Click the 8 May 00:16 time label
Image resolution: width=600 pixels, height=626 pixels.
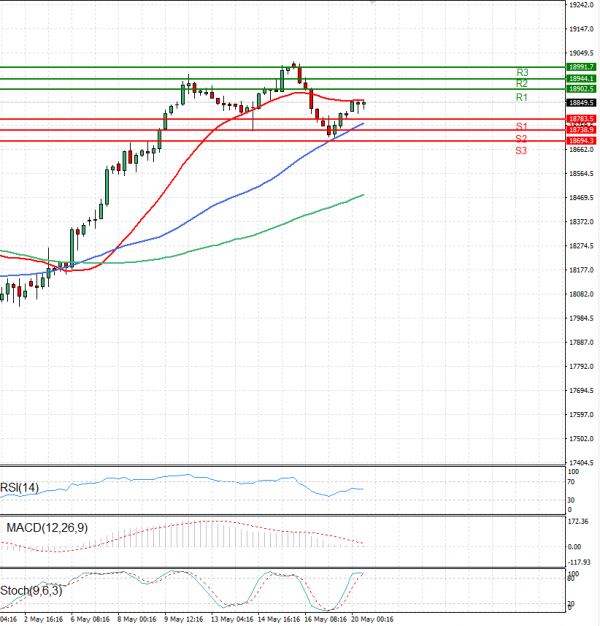pyautogui.click(x=137, y=620)
